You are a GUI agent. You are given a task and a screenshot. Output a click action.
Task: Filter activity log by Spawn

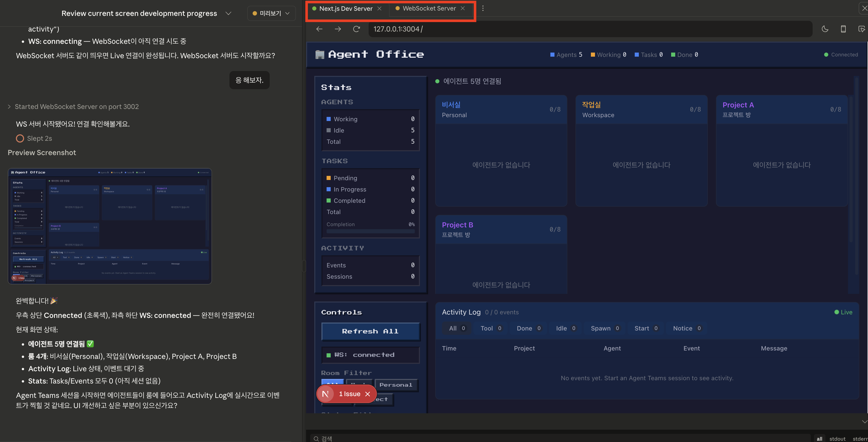click(604, 328)
